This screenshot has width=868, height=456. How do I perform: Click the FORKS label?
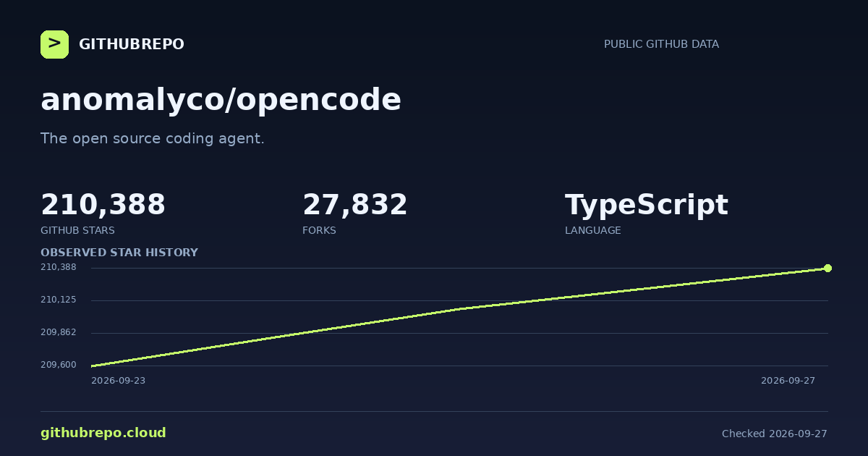click(x=319, y=231)
